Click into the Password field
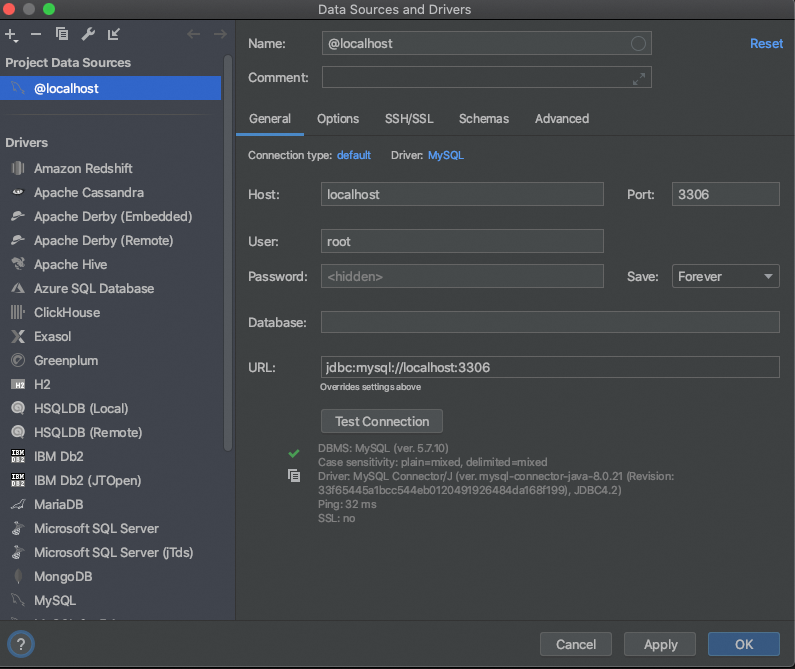Screen dimensions: 795x669 tap(462, 276)
